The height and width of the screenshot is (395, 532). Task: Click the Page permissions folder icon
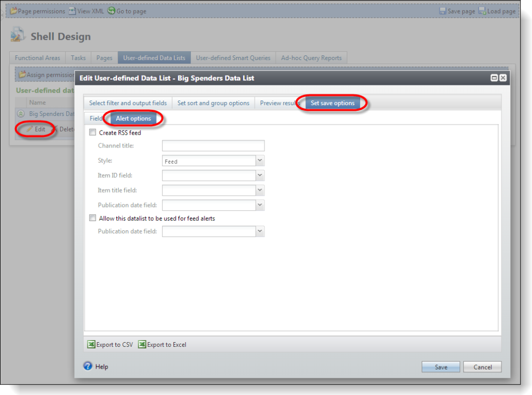(x=14, y=11)
